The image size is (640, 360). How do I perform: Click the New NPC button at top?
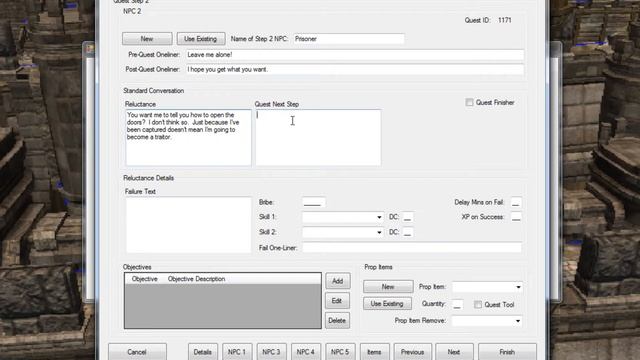147,39
